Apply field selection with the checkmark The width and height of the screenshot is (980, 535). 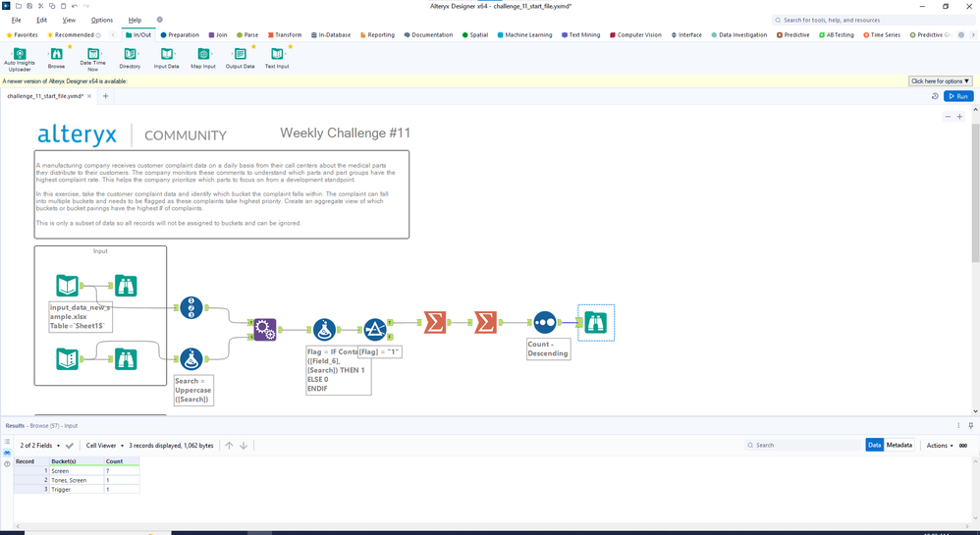tap(70, 446)
